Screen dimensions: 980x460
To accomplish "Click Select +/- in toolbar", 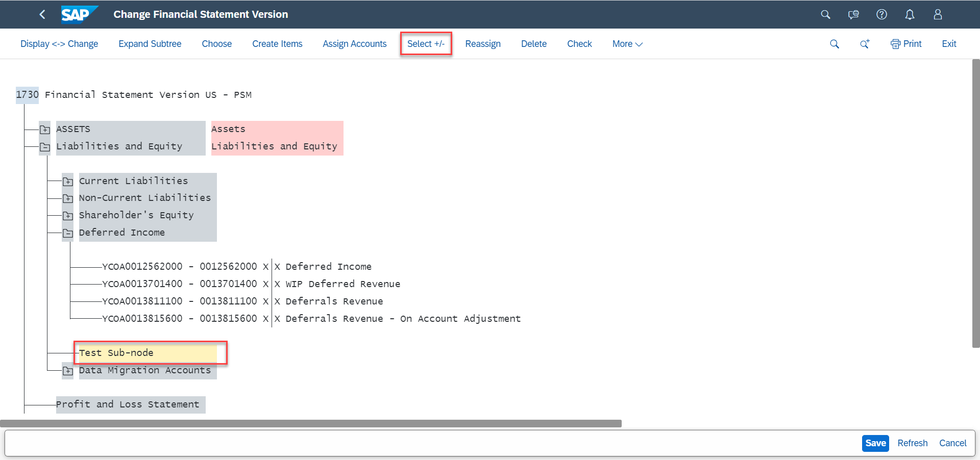I will point(426,44).
